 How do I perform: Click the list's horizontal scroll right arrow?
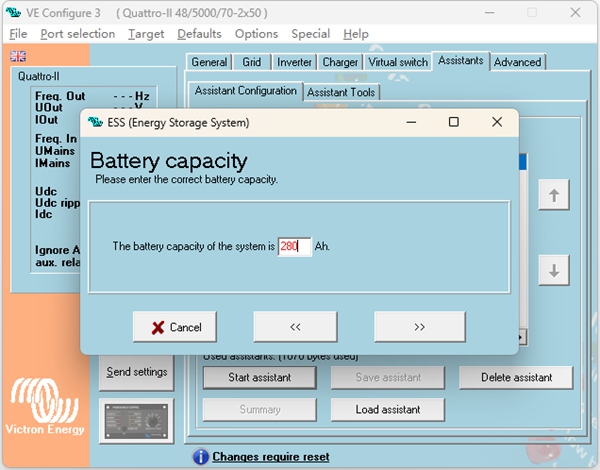click(522, 337)
